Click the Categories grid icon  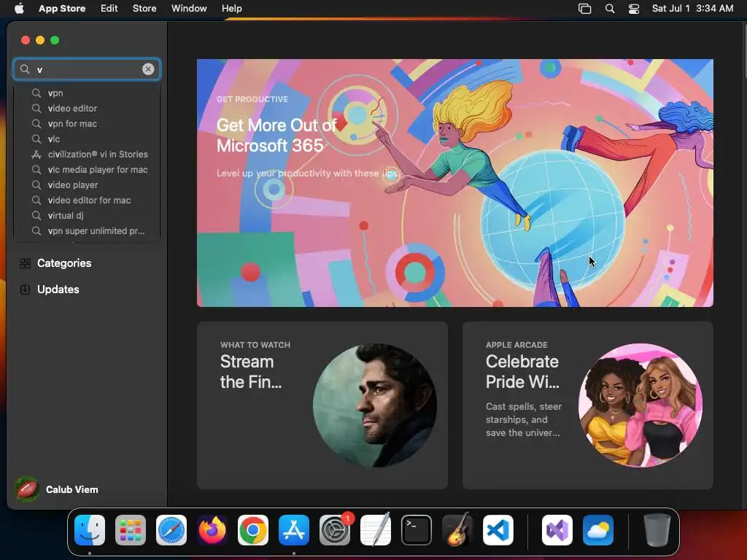26,263
